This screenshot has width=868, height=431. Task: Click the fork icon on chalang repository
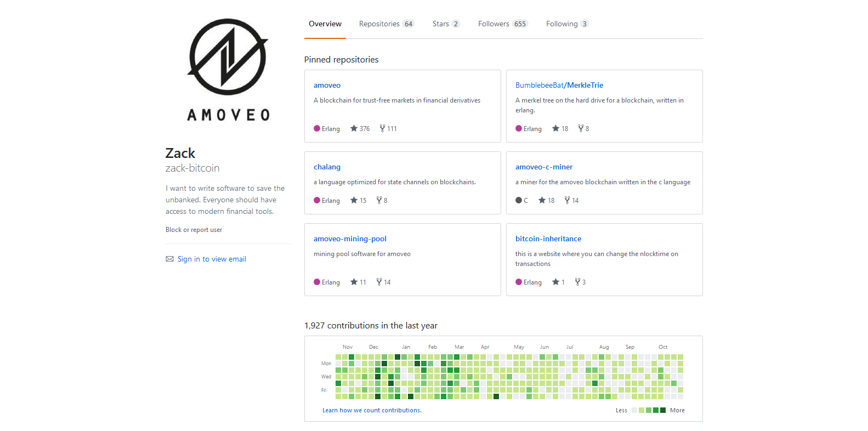tap(379, 200)
